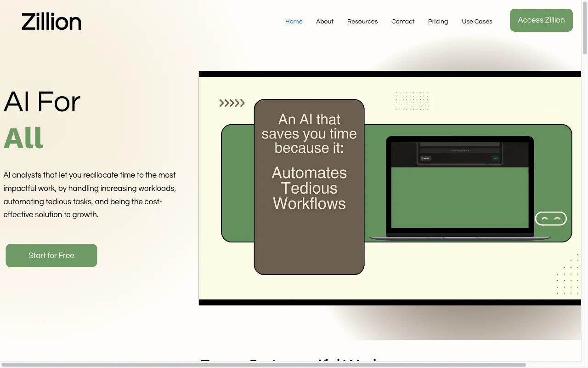The width and height of the screenshot is (588, 368).
Task: Click 'An AI that saves you time' text
Action: [309, 133]
